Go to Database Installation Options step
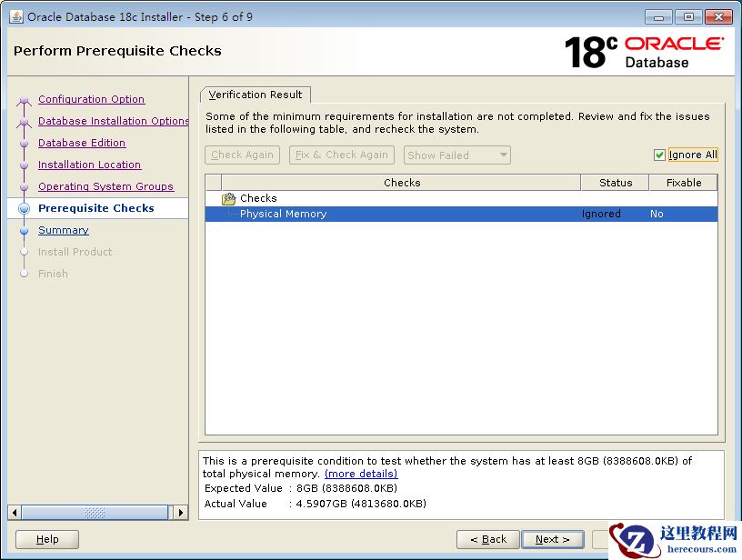This screenshot has width=742, height=560. 113,121
